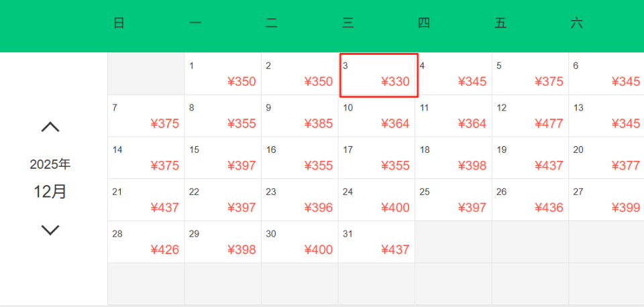Go to previous month with up chevron

[50, 127]
